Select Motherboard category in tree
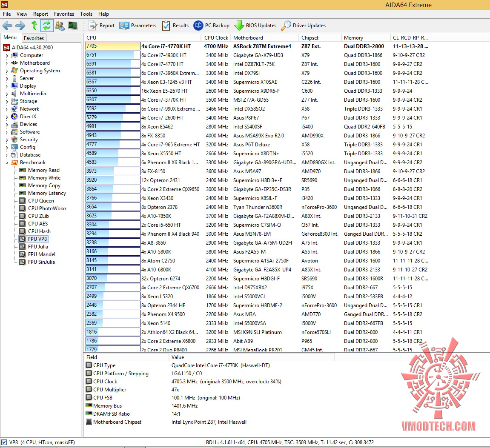The image size is (490, 448). coord(34,63)
